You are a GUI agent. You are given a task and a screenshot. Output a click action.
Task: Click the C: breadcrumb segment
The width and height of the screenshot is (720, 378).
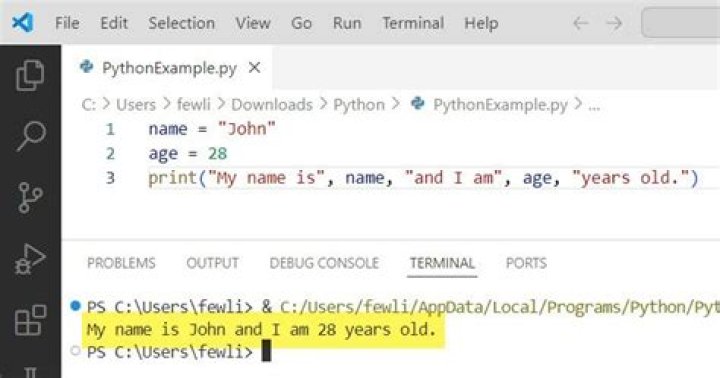tap(89, 105)
